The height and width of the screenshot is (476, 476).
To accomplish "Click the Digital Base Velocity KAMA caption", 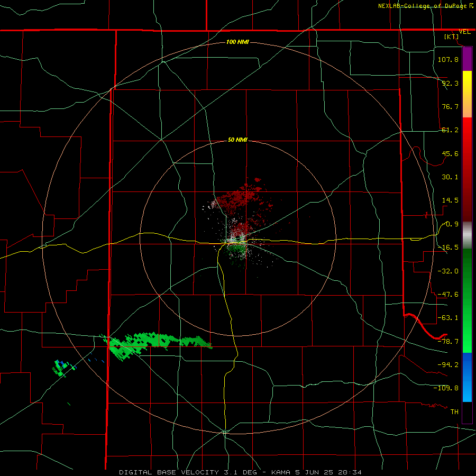I will [x=240, y=472].
